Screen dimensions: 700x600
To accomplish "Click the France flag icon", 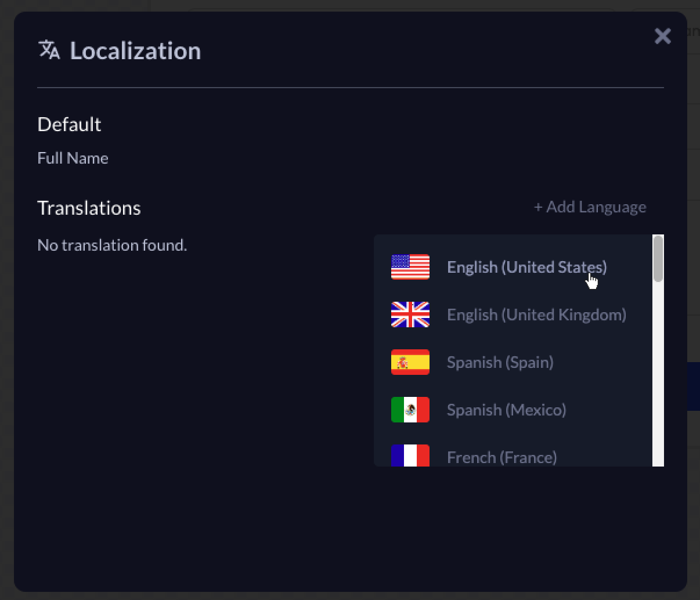I will [410, 456].
